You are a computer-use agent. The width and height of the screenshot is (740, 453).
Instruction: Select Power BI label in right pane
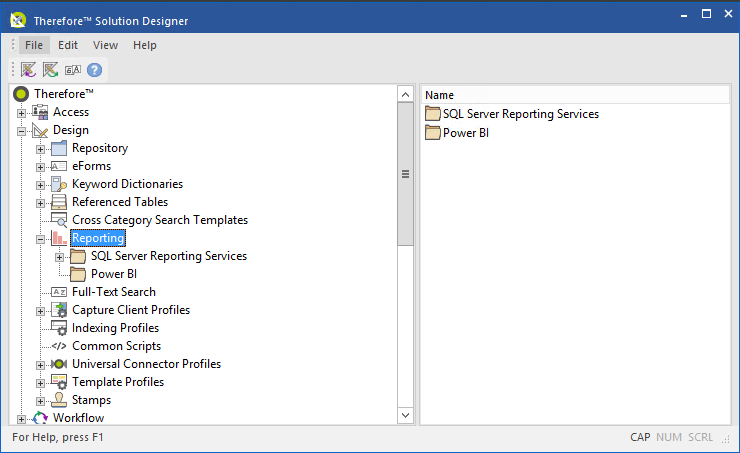pos(466,133)
